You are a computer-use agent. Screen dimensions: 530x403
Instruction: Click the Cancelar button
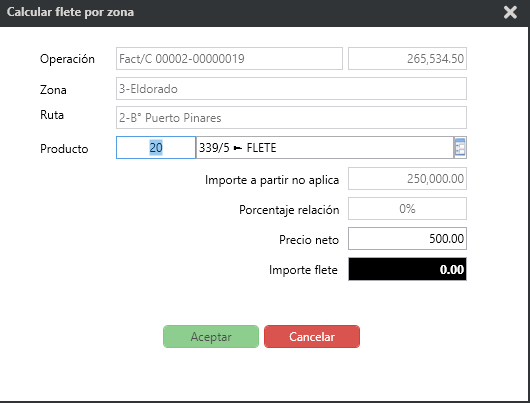312,336
